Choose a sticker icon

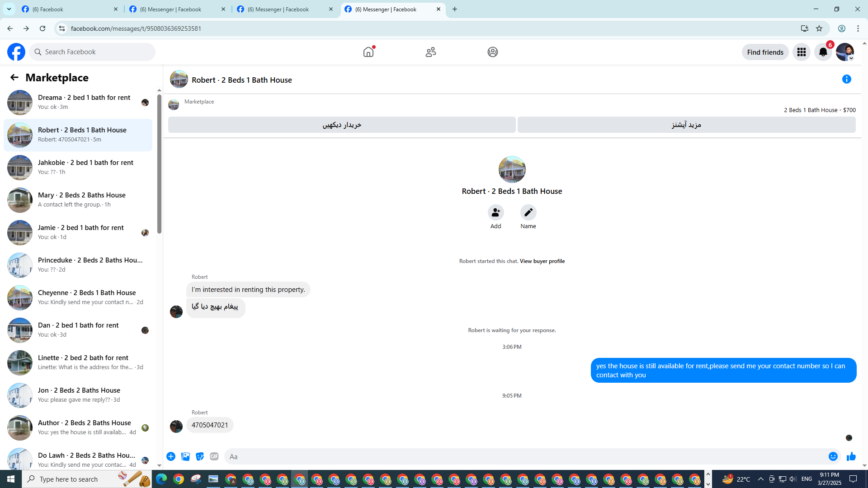coord(200,456)
